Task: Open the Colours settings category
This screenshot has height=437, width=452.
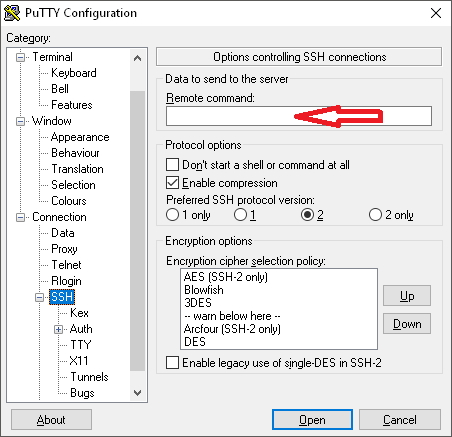Action: (69, 201)
